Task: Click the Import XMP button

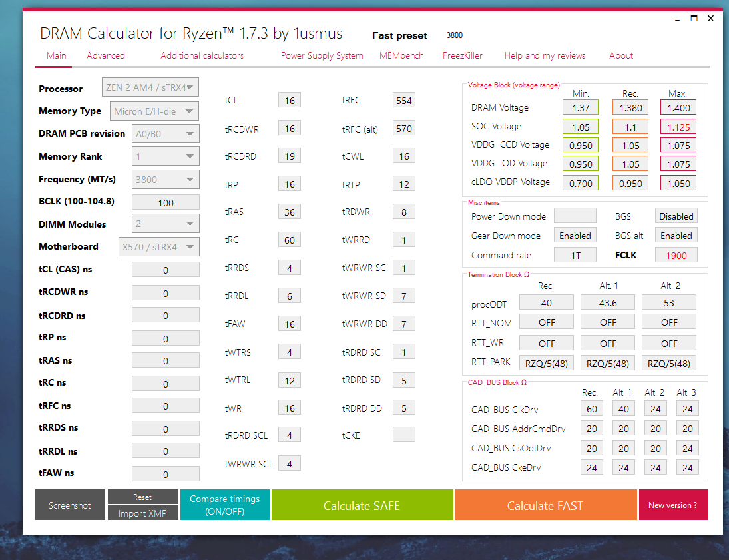Action: (142, 513)
